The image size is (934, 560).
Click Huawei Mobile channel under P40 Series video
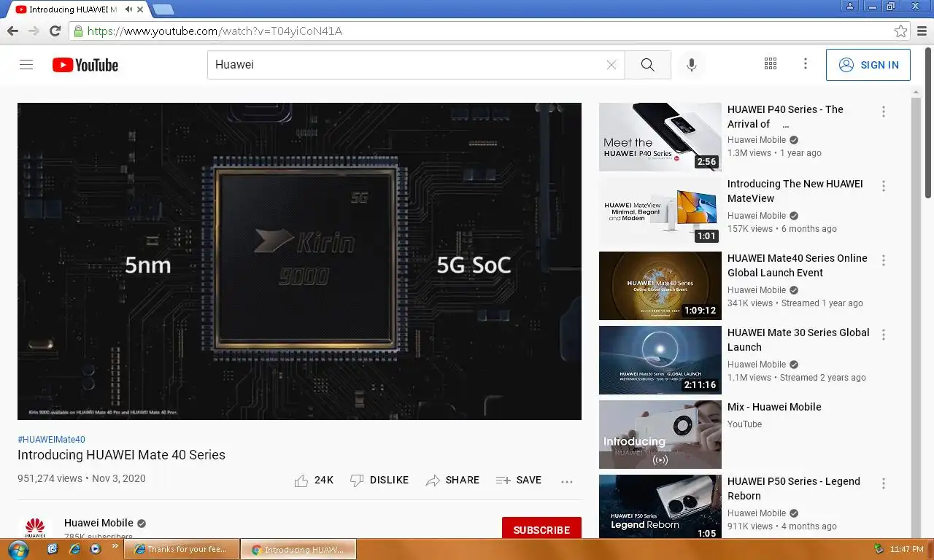757,140
